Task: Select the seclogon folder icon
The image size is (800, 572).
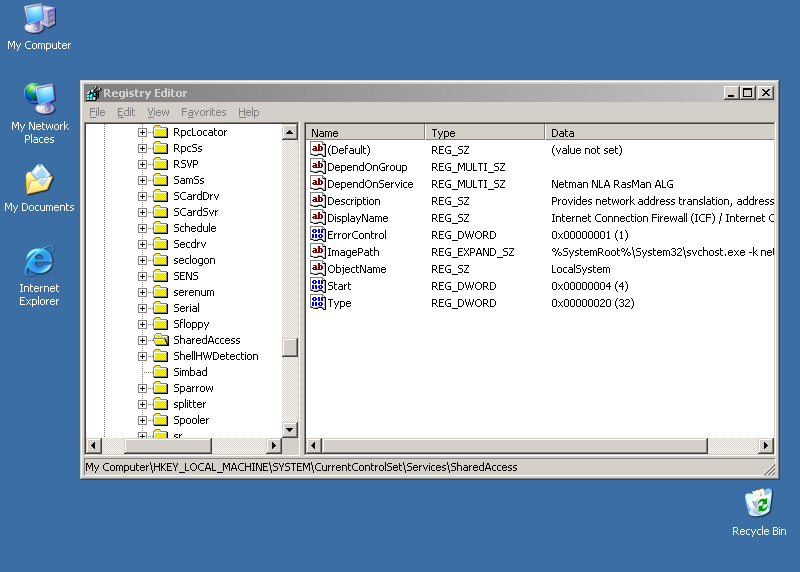Action: coord(161,260)
